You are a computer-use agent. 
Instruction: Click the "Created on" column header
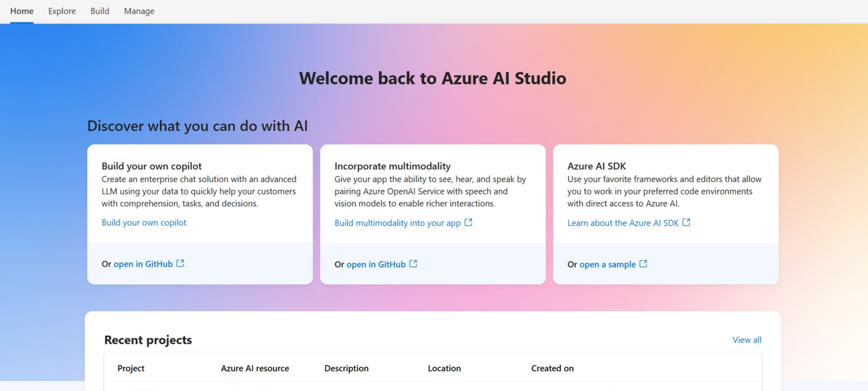pos(552,368)
